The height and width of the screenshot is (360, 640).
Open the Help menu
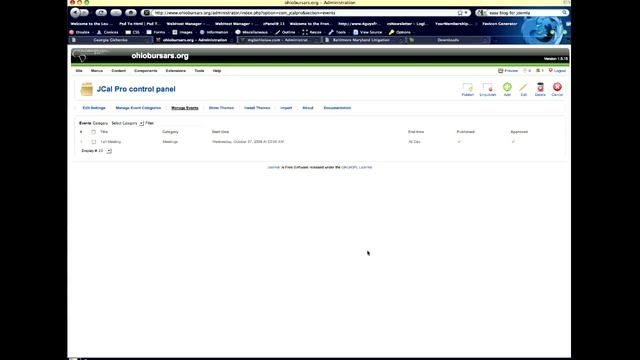(217, 71)
